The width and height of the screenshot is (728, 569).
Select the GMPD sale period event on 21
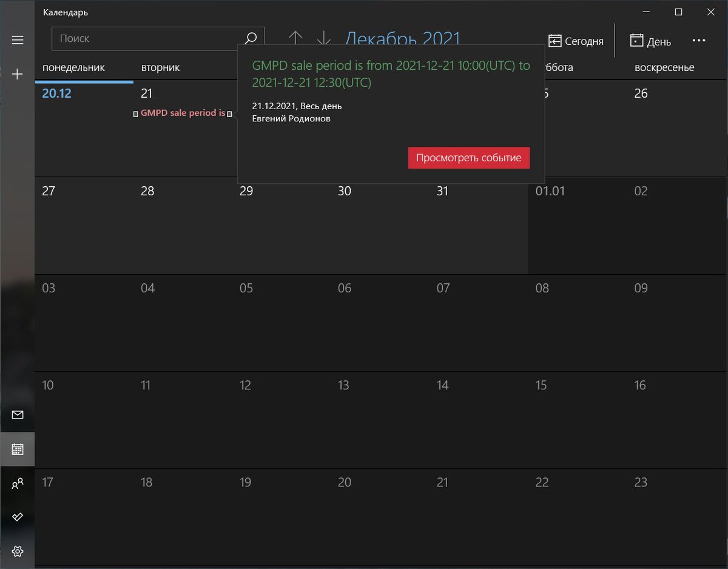point(183,113)
